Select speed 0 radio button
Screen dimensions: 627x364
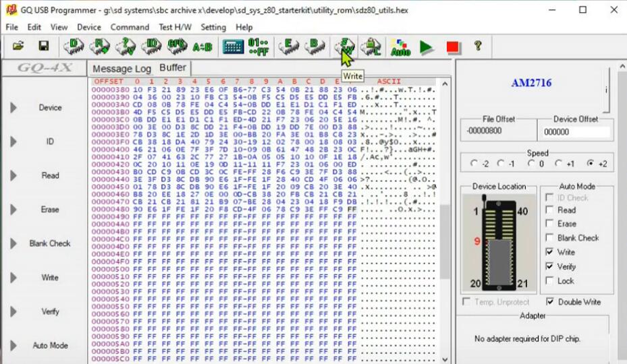pos(531,163)
